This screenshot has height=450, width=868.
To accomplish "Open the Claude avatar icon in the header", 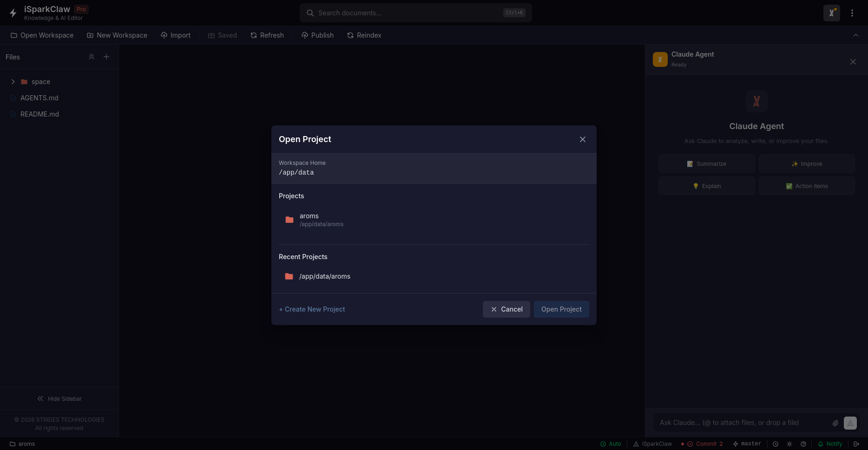I will pyautogui.click(x=832, y=13).
